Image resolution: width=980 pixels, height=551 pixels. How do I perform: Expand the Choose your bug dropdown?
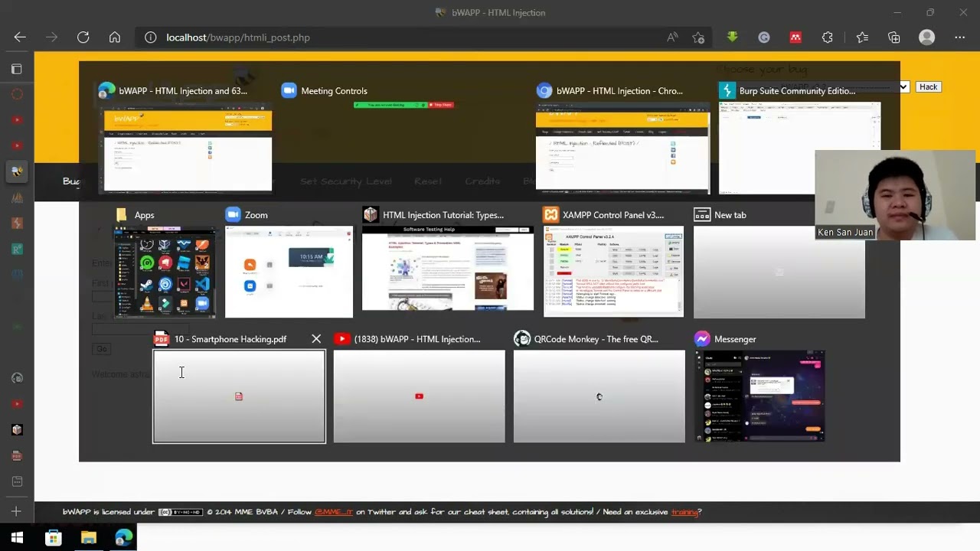(x=903, y=86)
